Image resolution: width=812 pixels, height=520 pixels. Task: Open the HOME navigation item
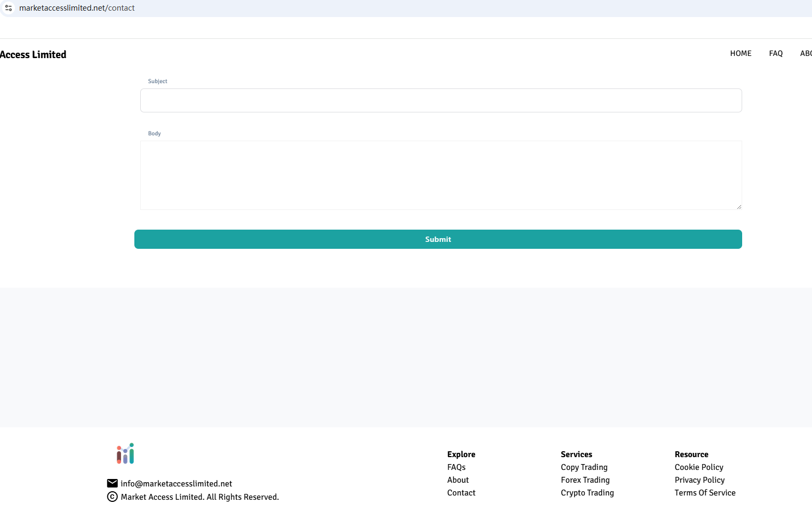click(x=741, y=53)
